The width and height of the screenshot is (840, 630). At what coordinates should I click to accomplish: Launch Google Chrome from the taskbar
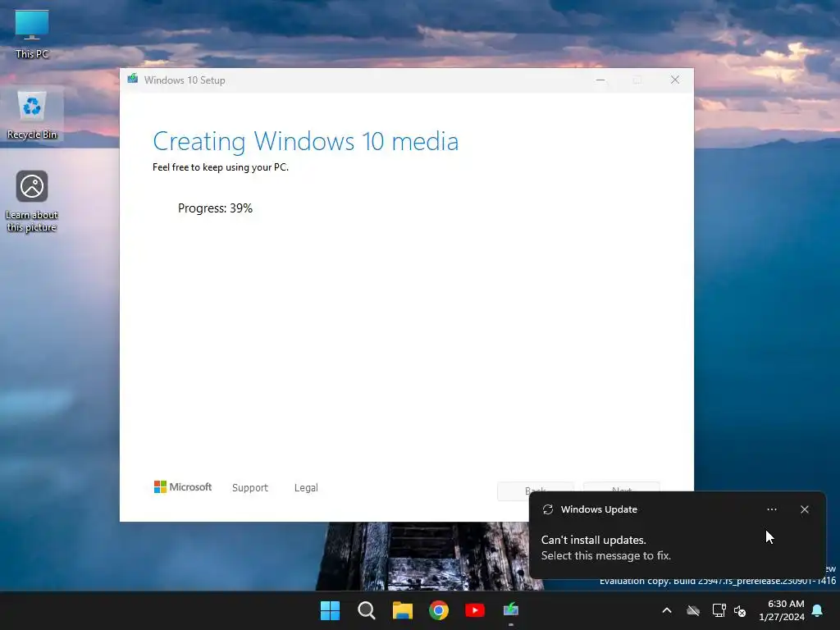point(439,610)
